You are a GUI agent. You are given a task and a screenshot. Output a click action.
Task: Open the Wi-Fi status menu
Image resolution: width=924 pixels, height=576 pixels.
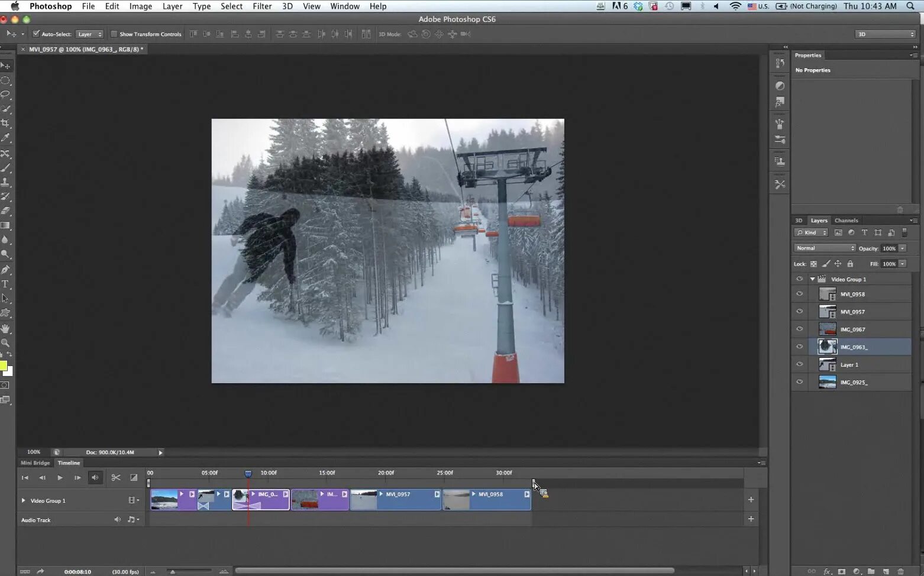(x=735, y=6)
